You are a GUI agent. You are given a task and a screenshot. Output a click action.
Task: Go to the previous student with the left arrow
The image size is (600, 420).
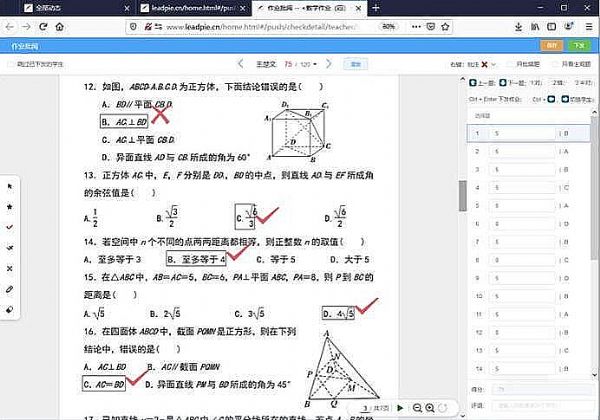pyautogui.click(x=240, y=64)
